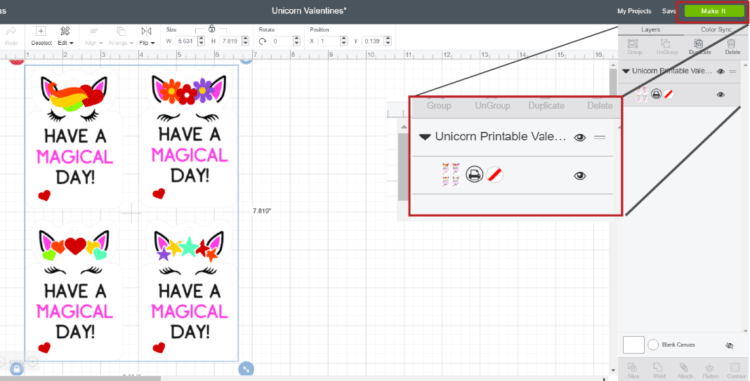Screen dimensions: 750x381
Task: Click the green Make It button
Action: coord(713,11)
